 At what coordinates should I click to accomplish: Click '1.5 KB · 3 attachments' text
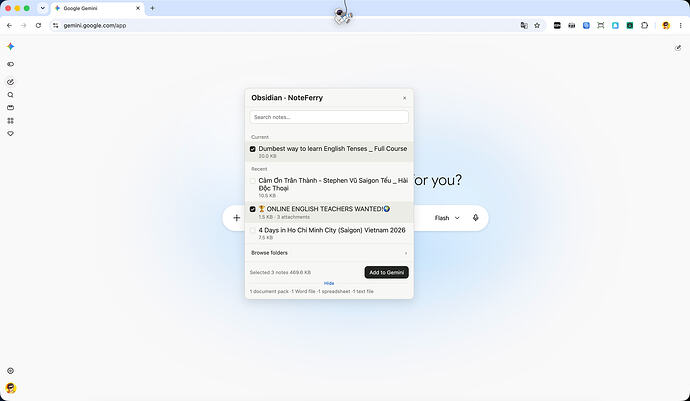[x=284, y=217]
